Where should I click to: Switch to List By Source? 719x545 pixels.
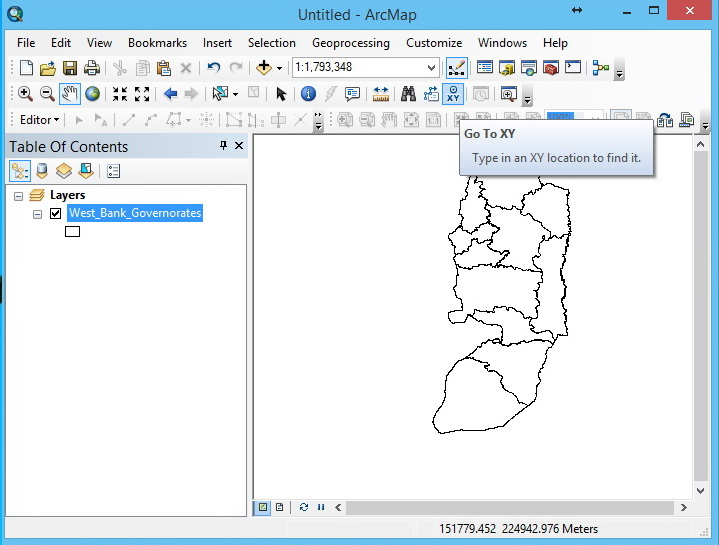[x=42, y=171]
